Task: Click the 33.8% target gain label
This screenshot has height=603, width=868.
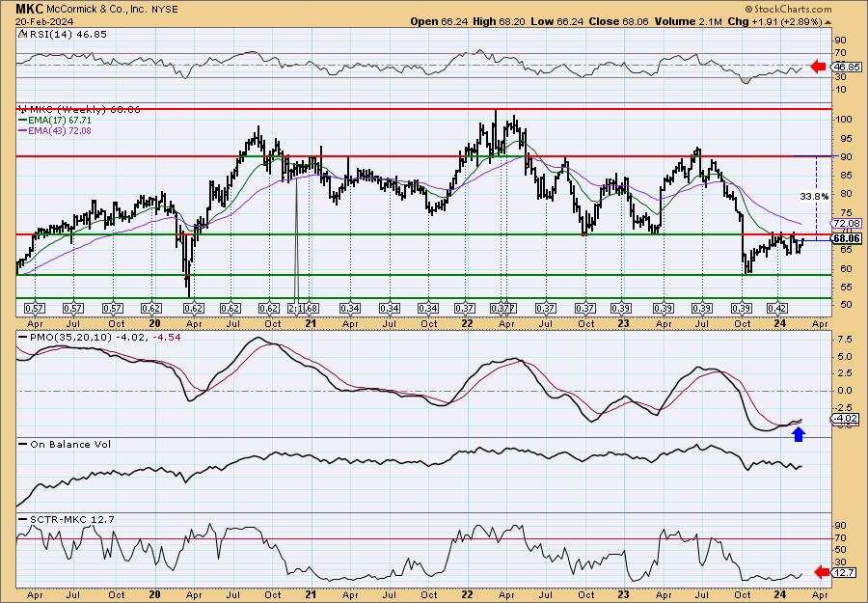Action: (814, 196)
